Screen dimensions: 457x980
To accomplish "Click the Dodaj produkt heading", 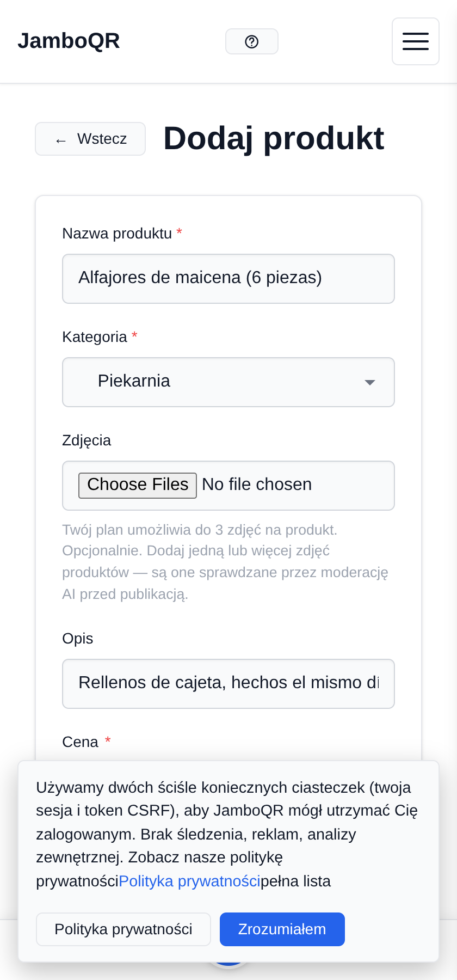I will [x=274, y=138].
